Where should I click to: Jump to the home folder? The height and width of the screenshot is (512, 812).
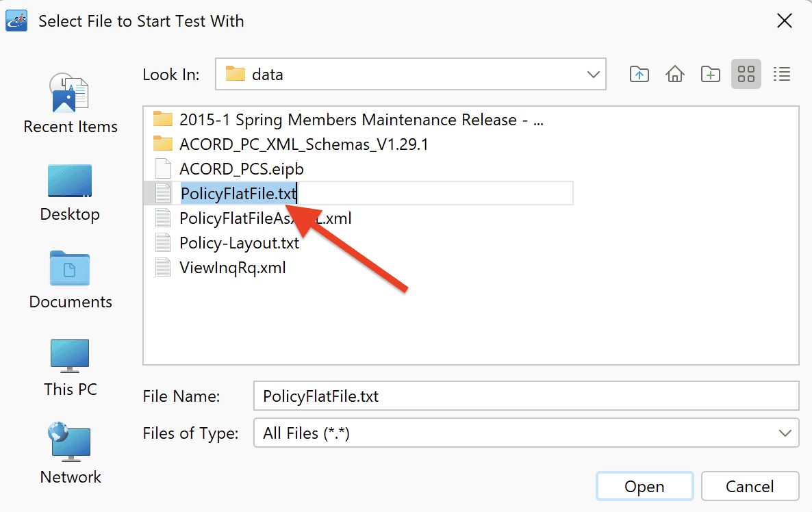675,74
